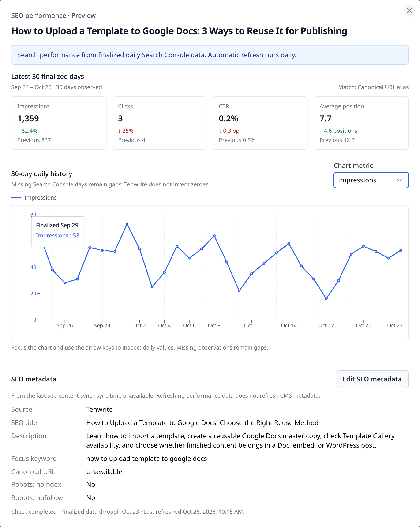420x527 pixels.
Task: Click the article title heading
Action: click(179, 31)
